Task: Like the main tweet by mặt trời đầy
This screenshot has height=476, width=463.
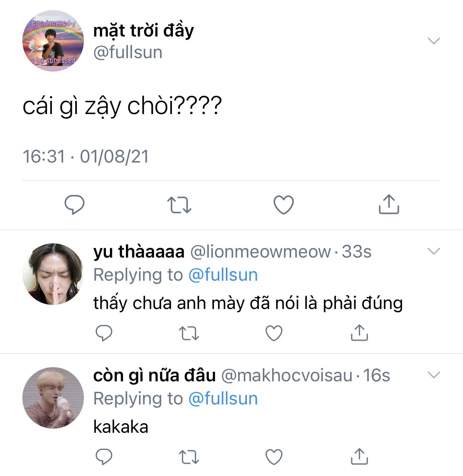Action: click(x=284, y=205)
